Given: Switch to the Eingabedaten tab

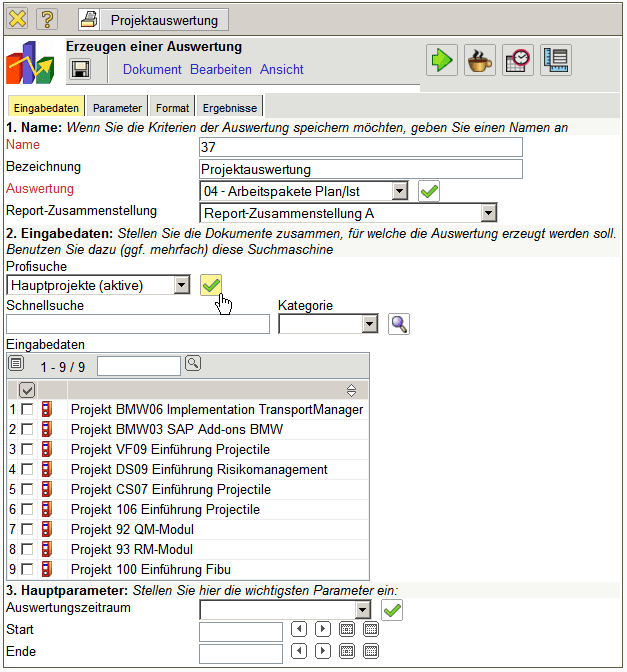Looking at the screenshot, I should click(x=46, y=108).
